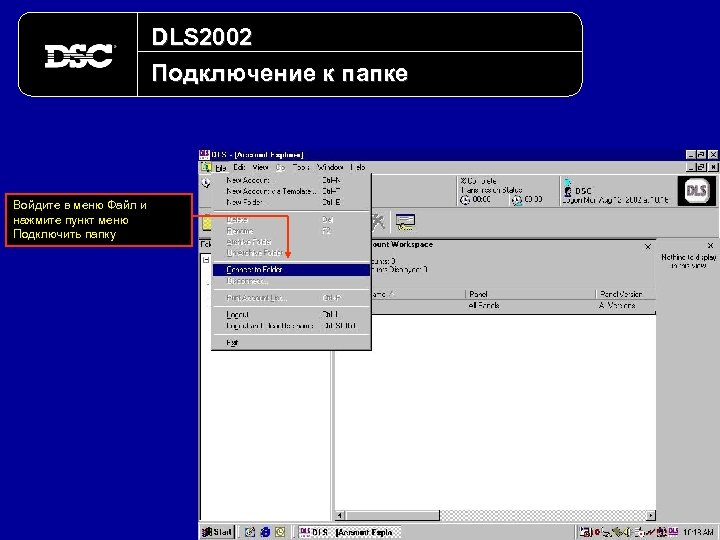Minimize the DLS main window

[691, 155]
